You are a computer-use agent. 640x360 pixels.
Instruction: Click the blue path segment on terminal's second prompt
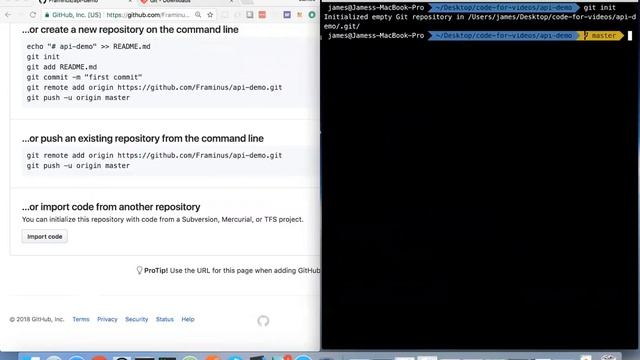504,36
